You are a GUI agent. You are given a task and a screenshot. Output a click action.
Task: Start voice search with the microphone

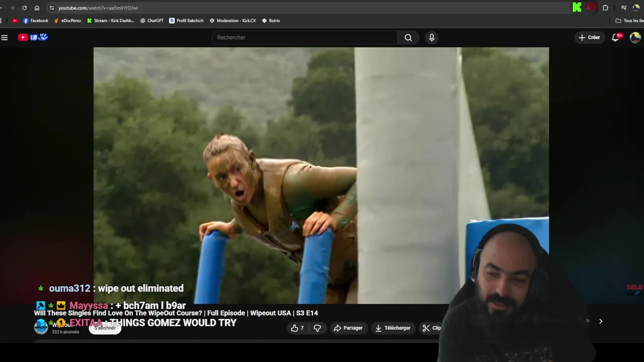[432, 37]
